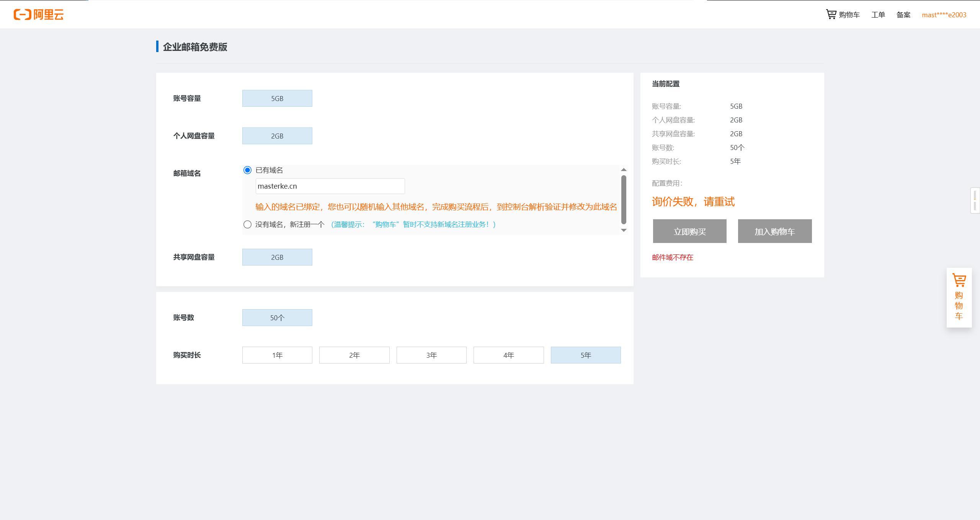Choose the 5年 purchase duration option
This screenshot has height=520, width=980.
tap(585, 355)
